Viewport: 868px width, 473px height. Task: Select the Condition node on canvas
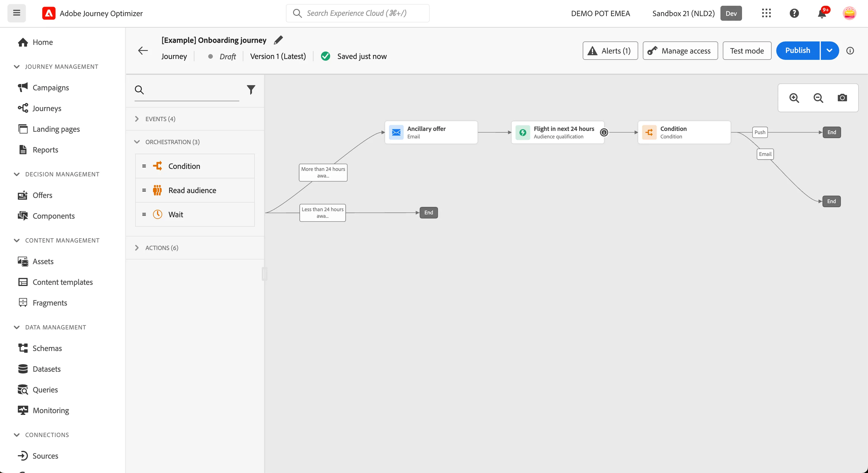point(684,132)
